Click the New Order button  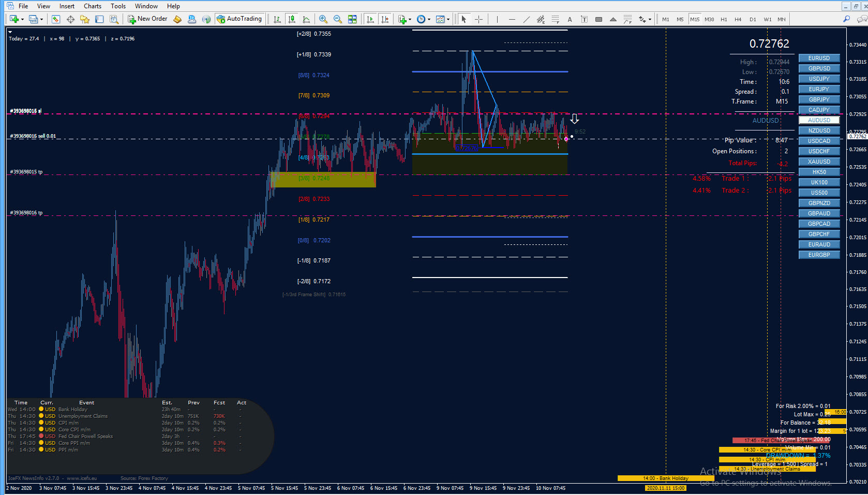coord(147,19)
